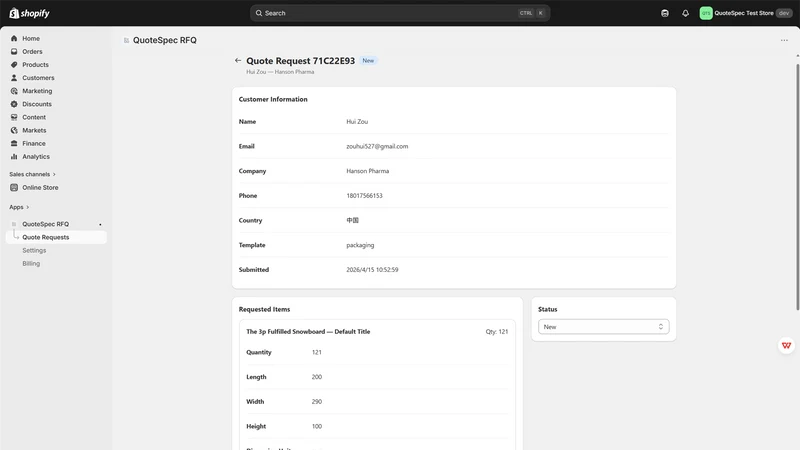Click the company value Hanson Pharma

[367, 171]
